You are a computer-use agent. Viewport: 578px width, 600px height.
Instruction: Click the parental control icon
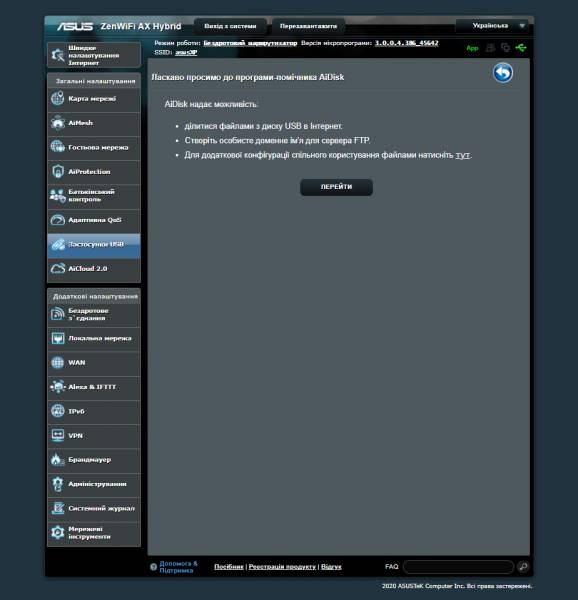point(58,196)
